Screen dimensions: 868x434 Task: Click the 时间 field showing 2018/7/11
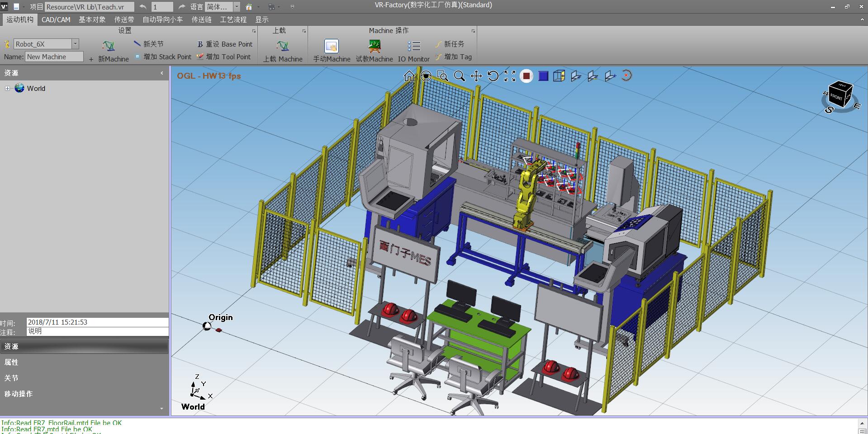(97, 322)
